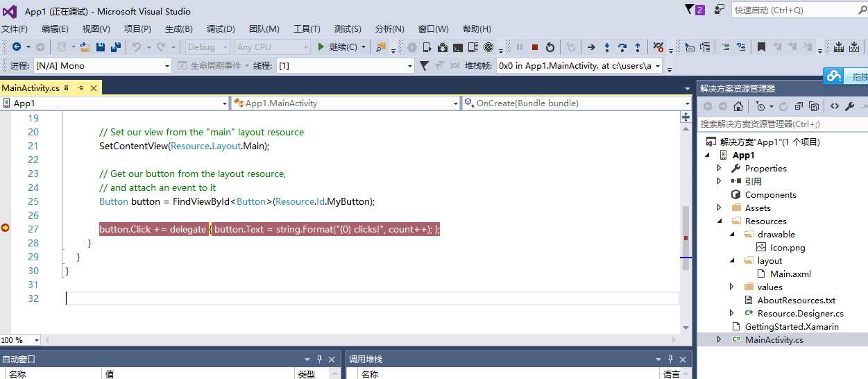Collapse All in Solution Explorer toolbar
This screenshot has width=868, height=379.
tap(798, 106)
